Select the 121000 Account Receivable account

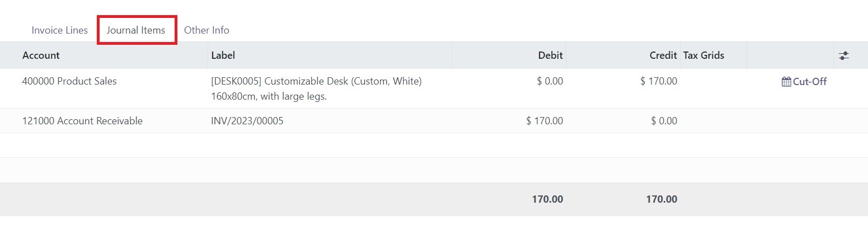tap(82, 121)
